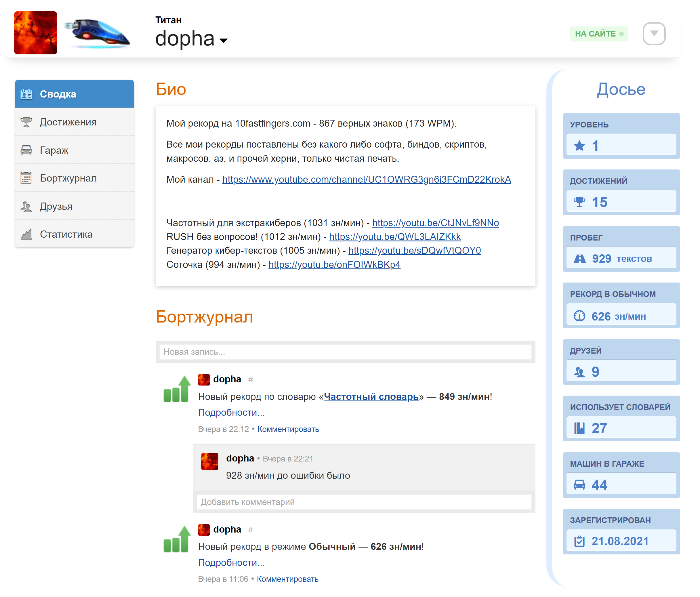The height and width of the screenshot is (597, 700).
Task: Open the YouTube channel link in bio
Action: [x=367, y=180]
